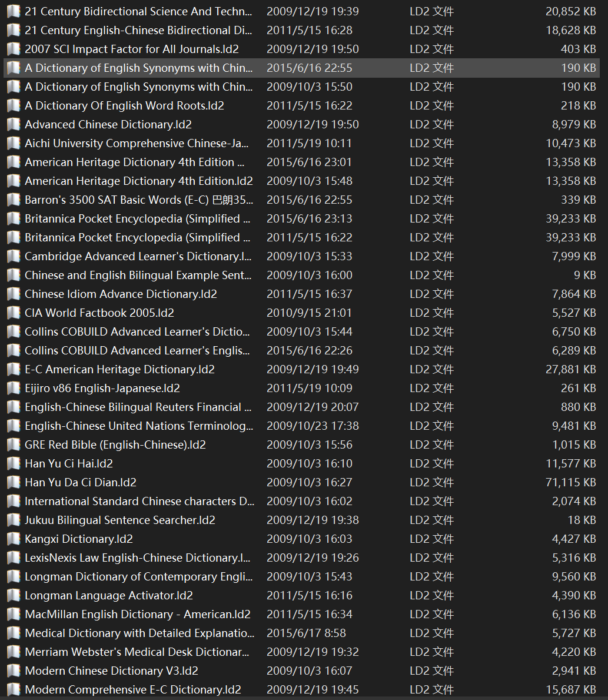The image size is (608, 700).
Task: Click the file icon of Kangxi Dictionary.ld2
Action: pos(14,539)
